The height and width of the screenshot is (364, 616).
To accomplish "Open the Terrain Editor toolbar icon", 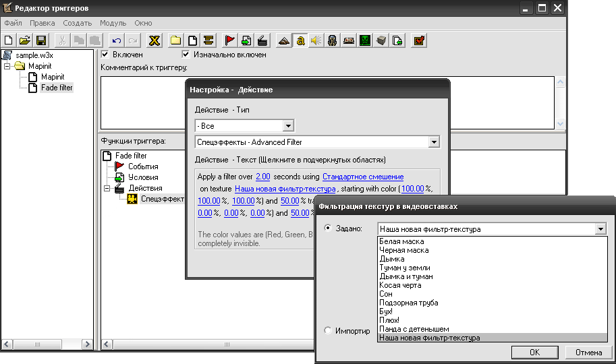I will [x=283, y=40].
